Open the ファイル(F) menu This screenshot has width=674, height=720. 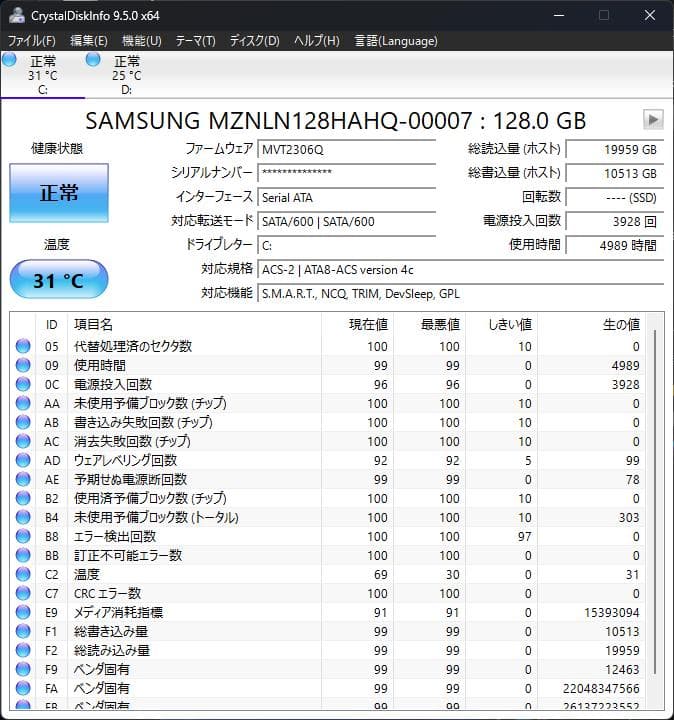point(31,41)
